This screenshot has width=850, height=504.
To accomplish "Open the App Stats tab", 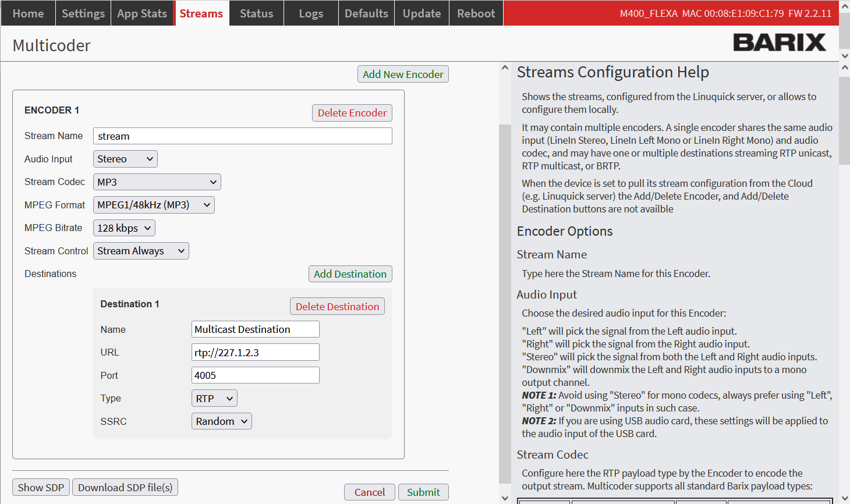I will (142, 13).
